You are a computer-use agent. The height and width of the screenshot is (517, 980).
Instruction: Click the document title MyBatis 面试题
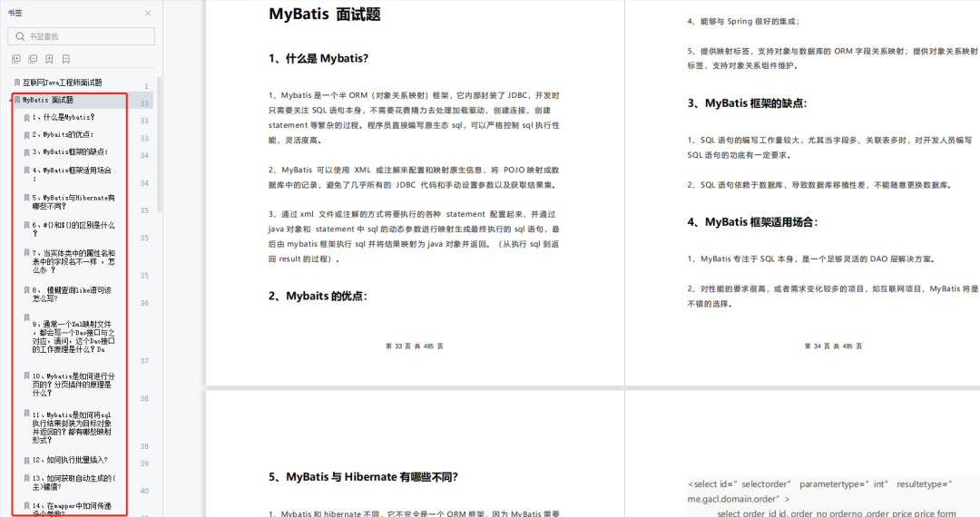tap(324, 14)
